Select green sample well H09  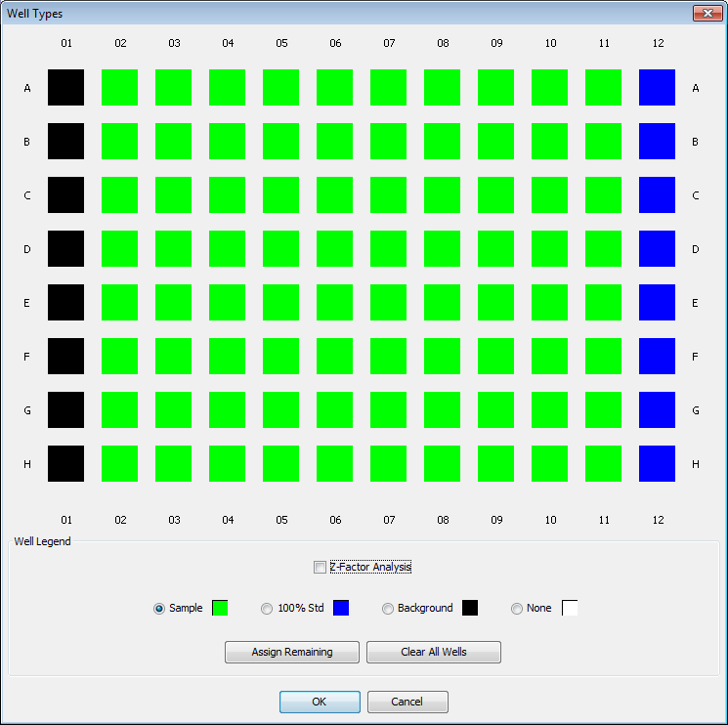pyautogui.click(x=495, y=464)
